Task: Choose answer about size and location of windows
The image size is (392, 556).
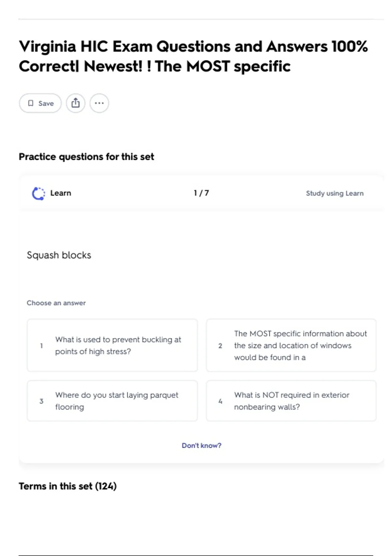Action: 291,345
